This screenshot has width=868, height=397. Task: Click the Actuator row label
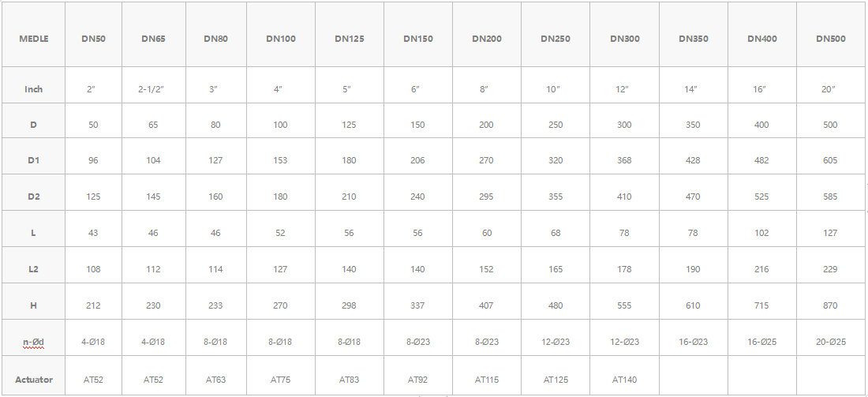(33, 380)
